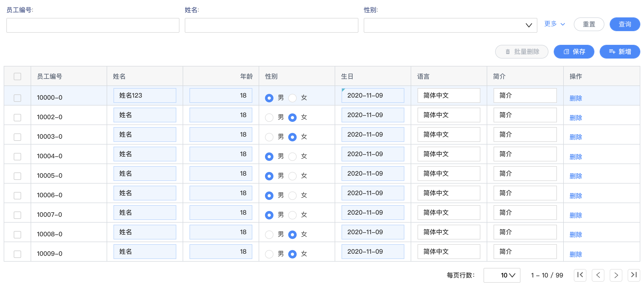Check the select-all checkbox in table header
This screenshot has width=644, height=288.
(x=17, y=76)
